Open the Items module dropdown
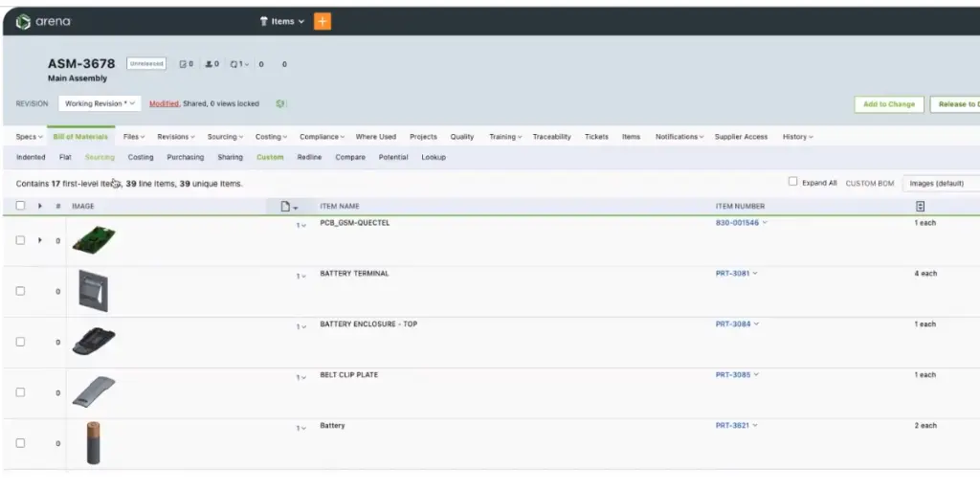This screenshot has width=980, height=490. (x=282, y=21)
